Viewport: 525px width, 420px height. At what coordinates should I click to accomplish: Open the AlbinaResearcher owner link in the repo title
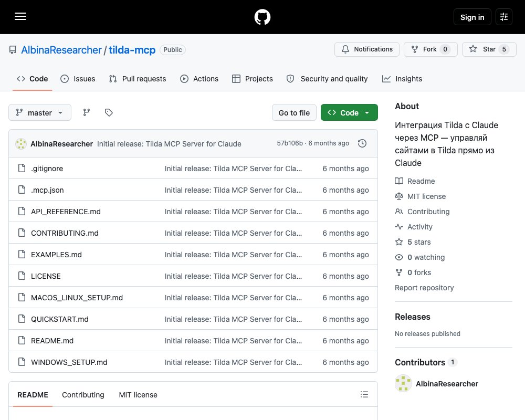point(61,50)
